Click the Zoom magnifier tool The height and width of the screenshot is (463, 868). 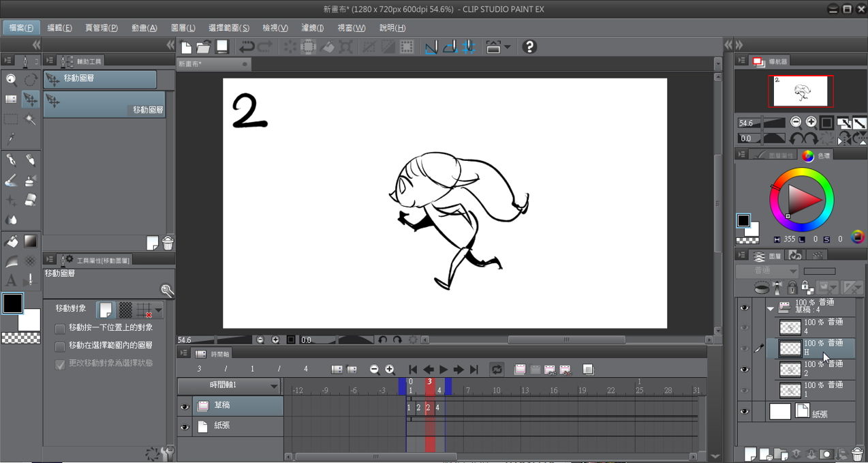point(11,79)
